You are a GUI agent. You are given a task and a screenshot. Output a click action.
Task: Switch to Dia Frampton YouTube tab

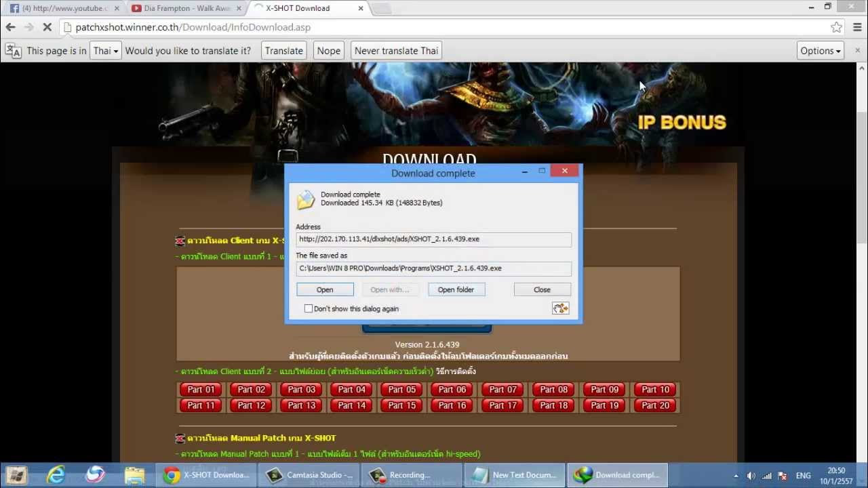(186, 8)
